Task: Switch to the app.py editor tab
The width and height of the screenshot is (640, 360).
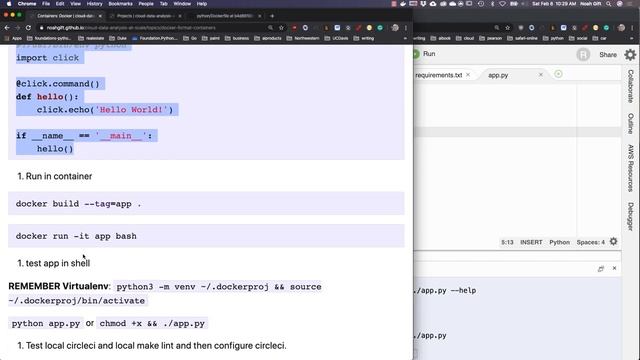Action: pyautogui.click(x=498, y=75)
